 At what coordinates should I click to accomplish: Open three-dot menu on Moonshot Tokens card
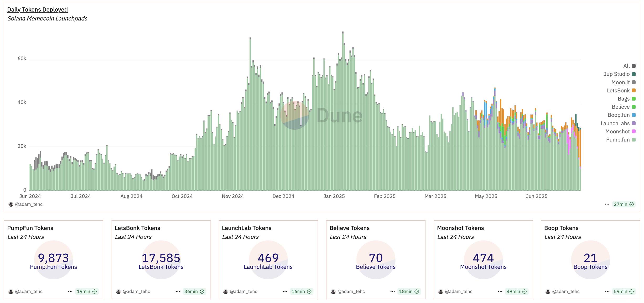click(500, 291)
